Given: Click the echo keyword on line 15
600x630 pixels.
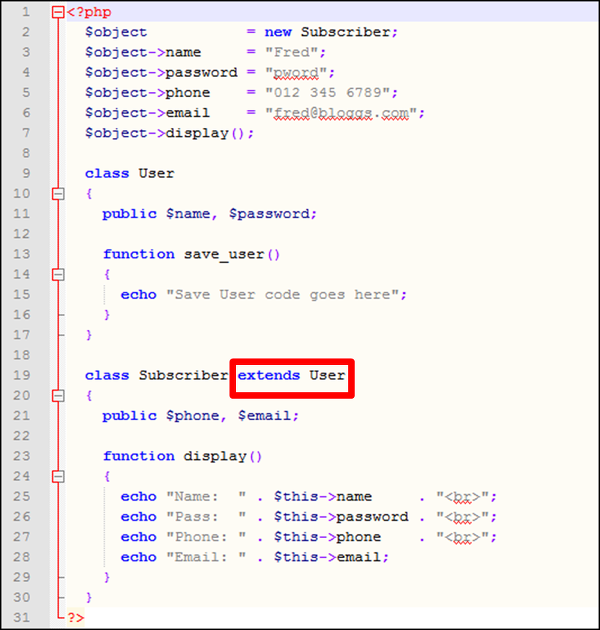Looking at the screenshot, I should pos(139,295).
